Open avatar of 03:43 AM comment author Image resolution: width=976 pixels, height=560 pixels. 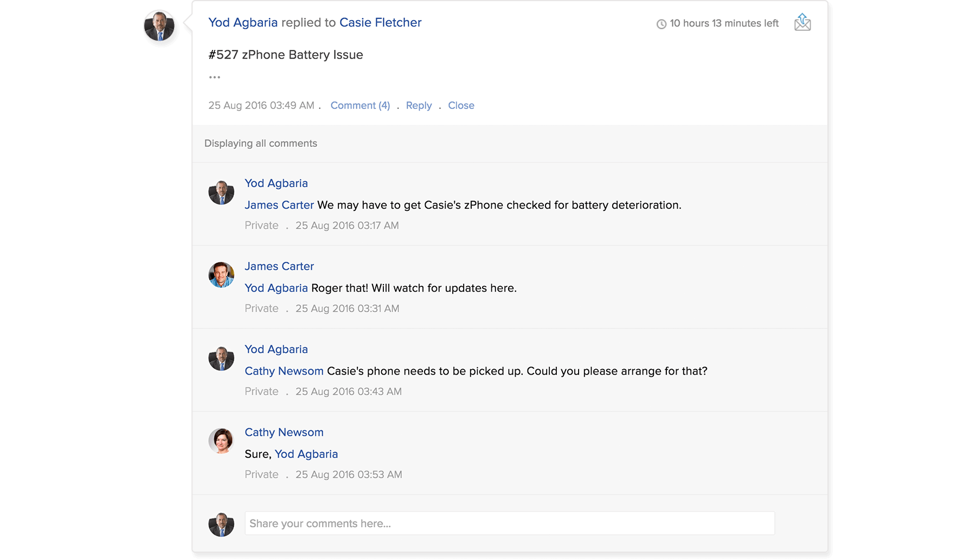pos(221,358)
